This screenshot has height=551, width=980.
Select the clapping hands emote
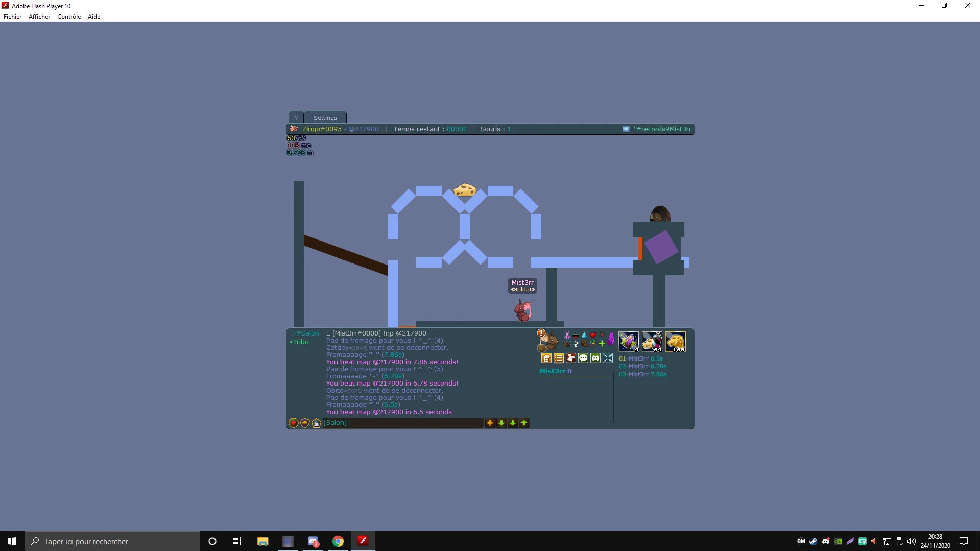click(x=567, y=344)
